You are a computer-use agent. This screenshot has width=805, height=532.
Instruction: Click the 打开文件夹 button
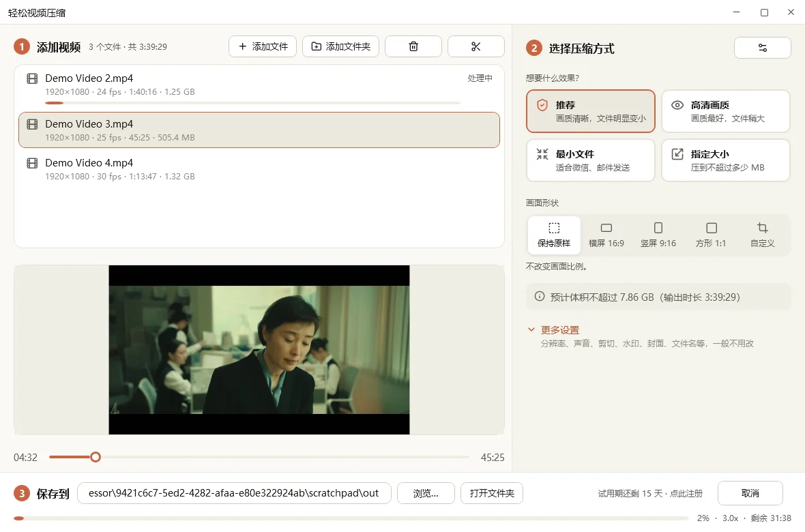(x=492, y=494)
